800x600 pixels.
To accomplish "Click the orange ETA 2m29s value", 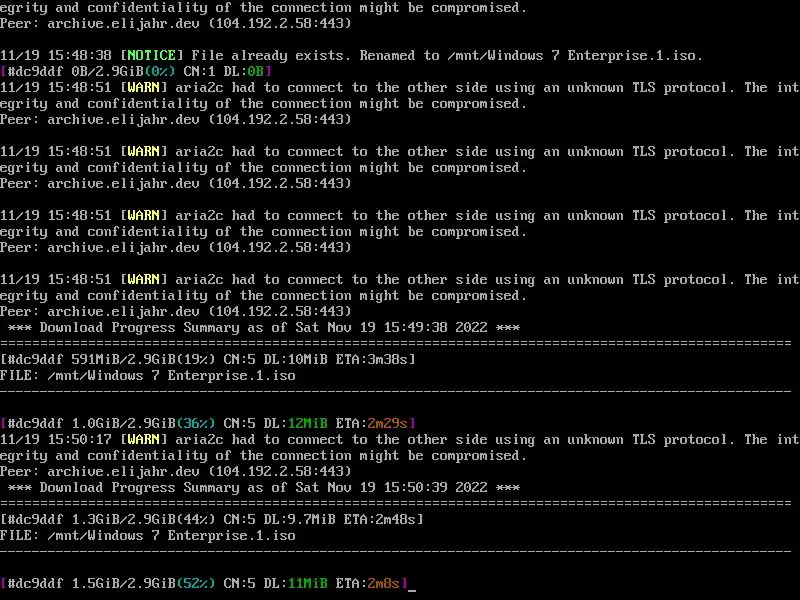I will (x=387, y=423).
